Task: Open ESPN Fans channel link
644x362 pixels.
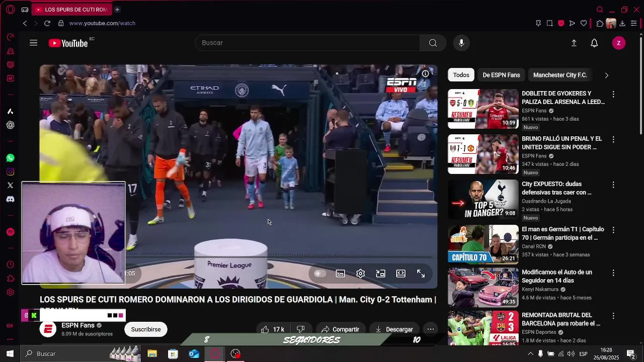Action: pos(78,325)
